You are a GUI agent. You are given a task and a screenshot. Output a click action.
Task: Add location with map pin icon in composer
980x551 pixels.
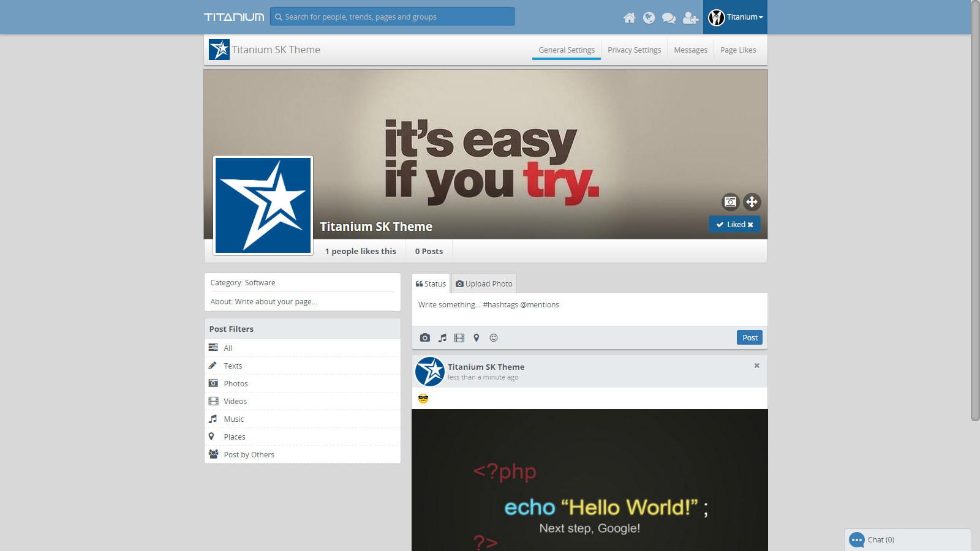click(477, 338)
